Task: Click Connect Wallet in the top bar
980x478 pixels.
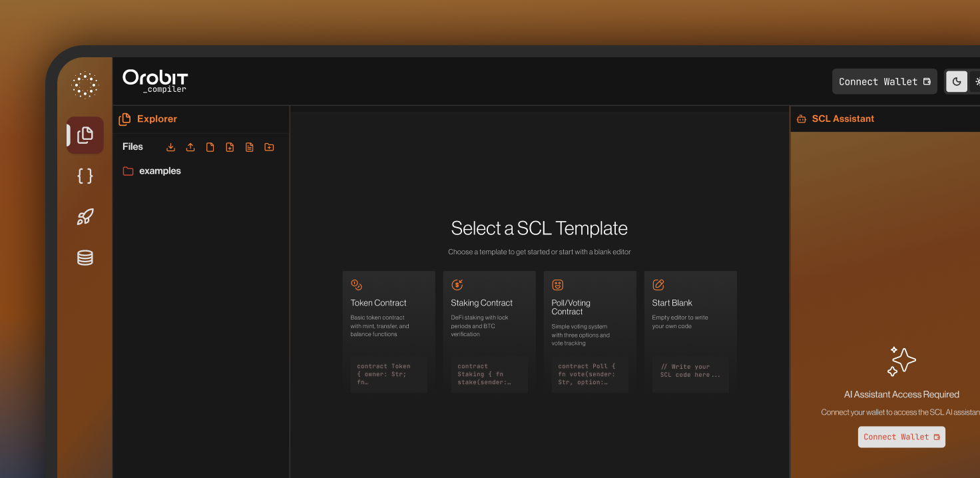Action: (x=884, y=81)
